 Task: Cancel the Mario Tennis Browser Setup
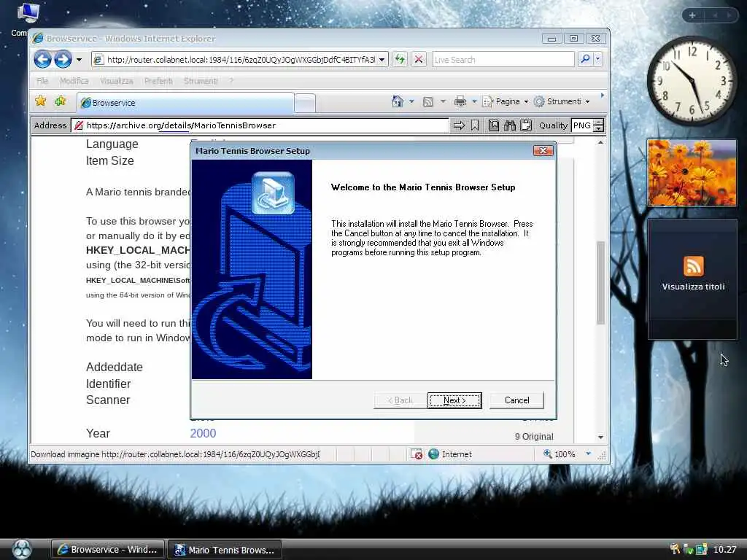click(516, 400)
